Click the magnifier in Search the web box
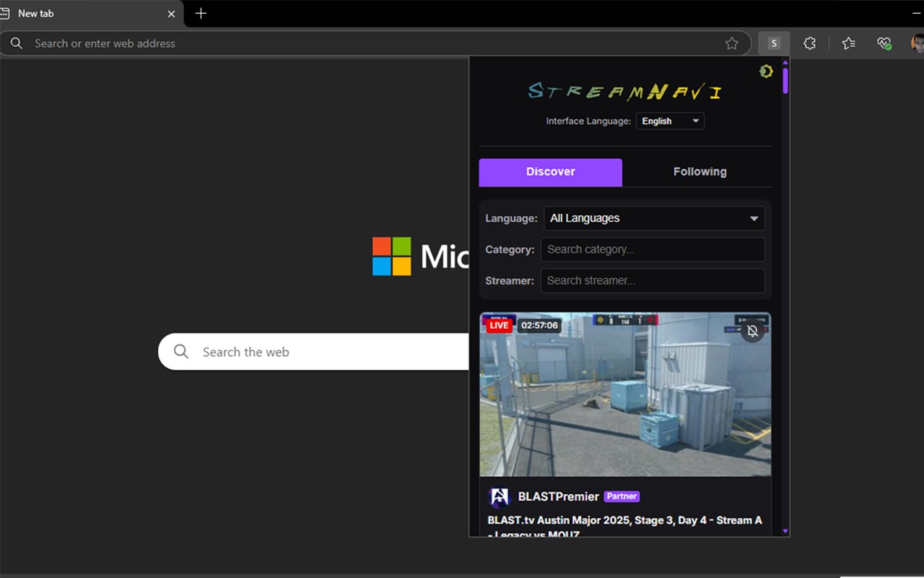 181,352
